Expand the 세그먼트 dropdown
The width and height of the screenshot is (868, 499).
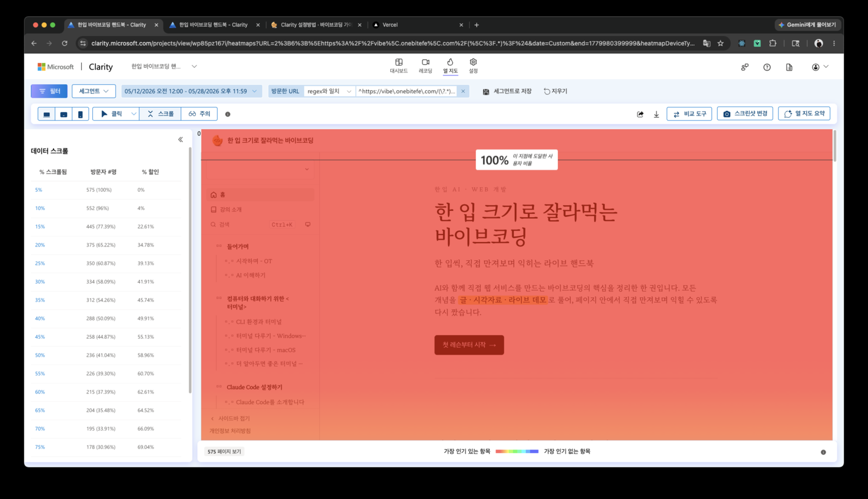tap(93, 91)
